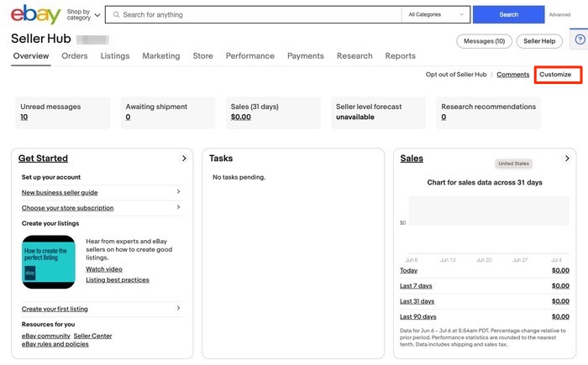Viewport: 588px width, 365px height.
Task: Open the All Categories dropdown
Action: point(436,14)
